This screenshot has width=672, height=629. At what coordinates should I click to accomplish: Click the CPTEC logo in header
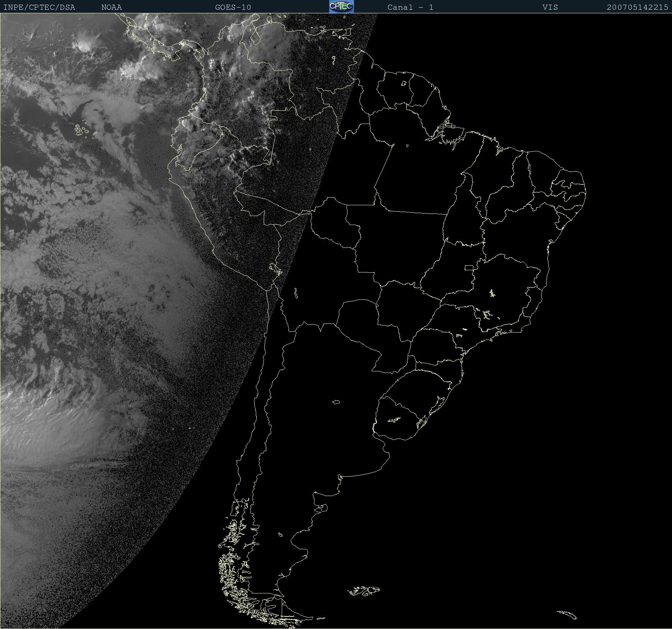pyautogui.click(x=341, y=6)
